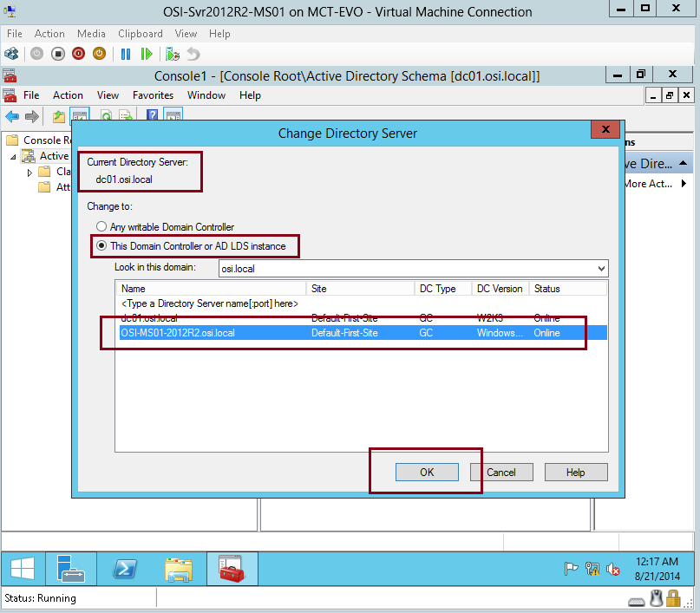700x613 pixels.
Task: Click the Ctrl+Alt+Del icon in VM toolbar
Action: click(x=11, y=54)
